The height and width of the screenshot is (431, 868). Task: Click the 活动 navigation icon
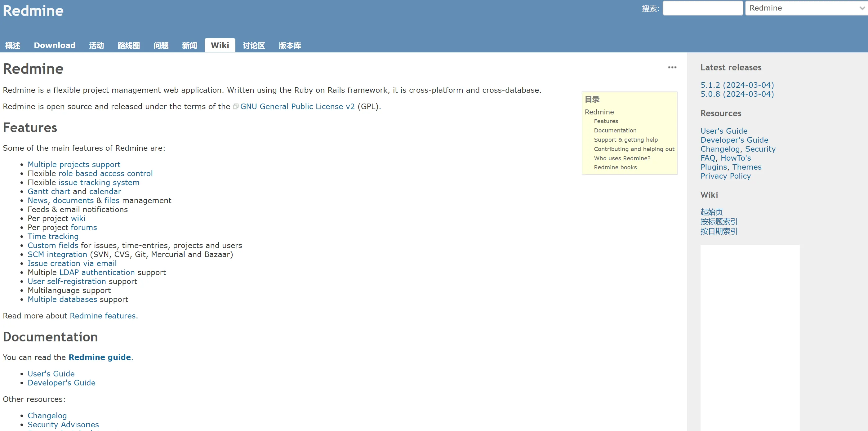(x=96, y=45)
